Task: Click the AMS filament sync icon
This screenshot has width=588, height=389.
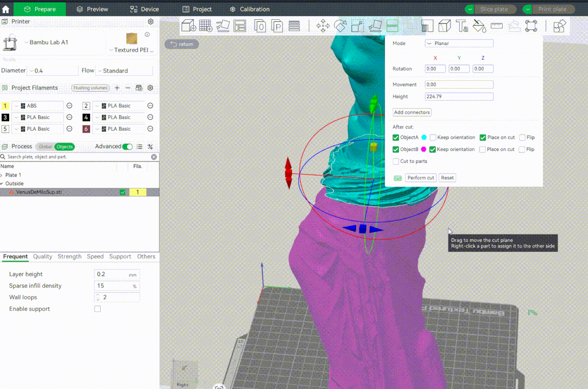Action: pos(139,88)
